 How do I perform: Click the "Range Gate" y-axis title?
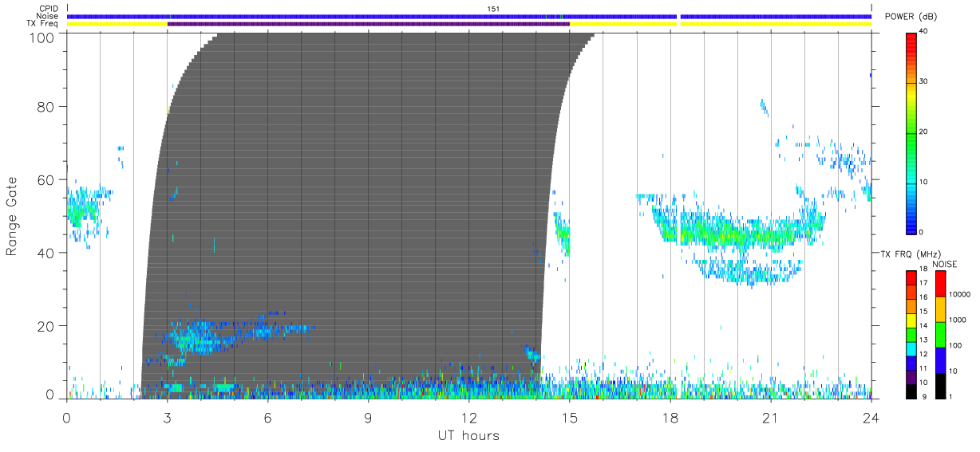point(12,215)
